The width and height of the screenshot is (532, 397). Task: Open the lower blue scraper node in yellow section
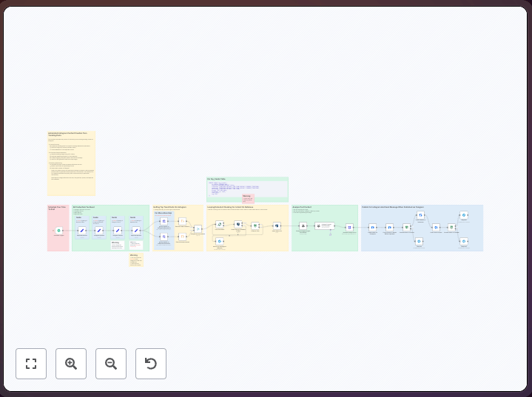164,237
